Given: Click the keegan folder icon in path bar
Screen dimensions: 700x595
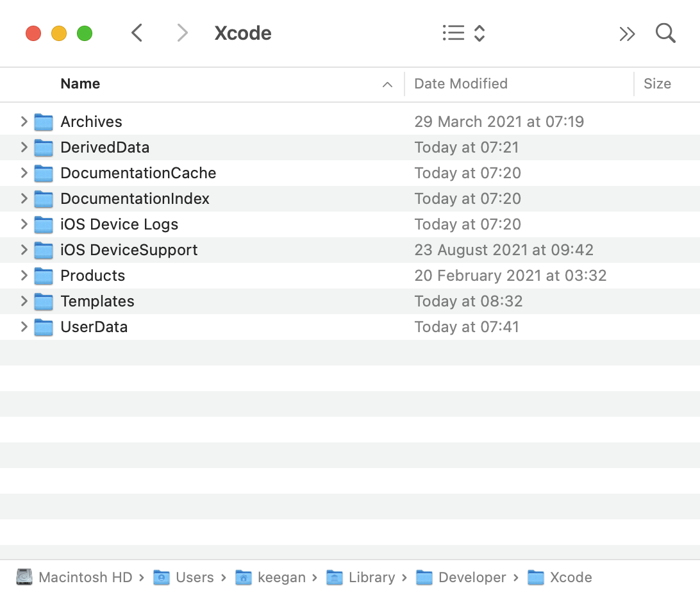Looking at the screenshot, I should tap(244, 577).
